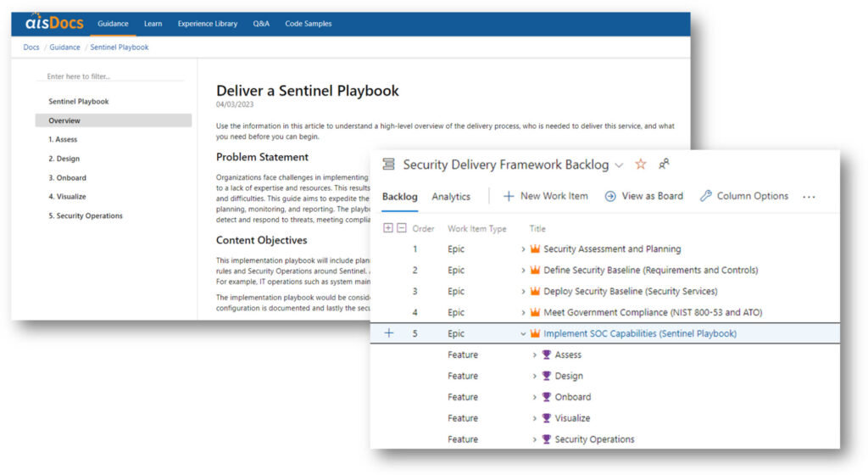Open Guidance in aisDocs navigation bar
The width and height of the screenshot is (868, 475).
pyautogui.click(x=113, y=23)
